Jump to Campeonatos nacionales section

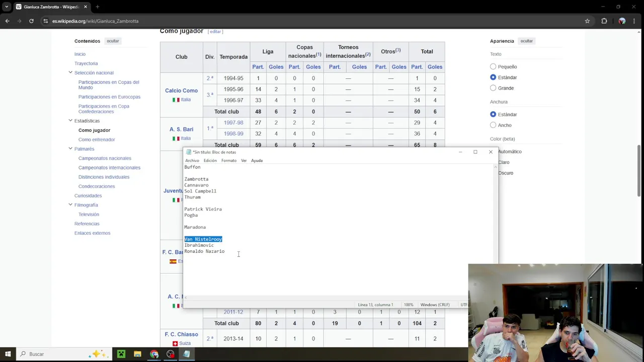(x=105, y=158)
